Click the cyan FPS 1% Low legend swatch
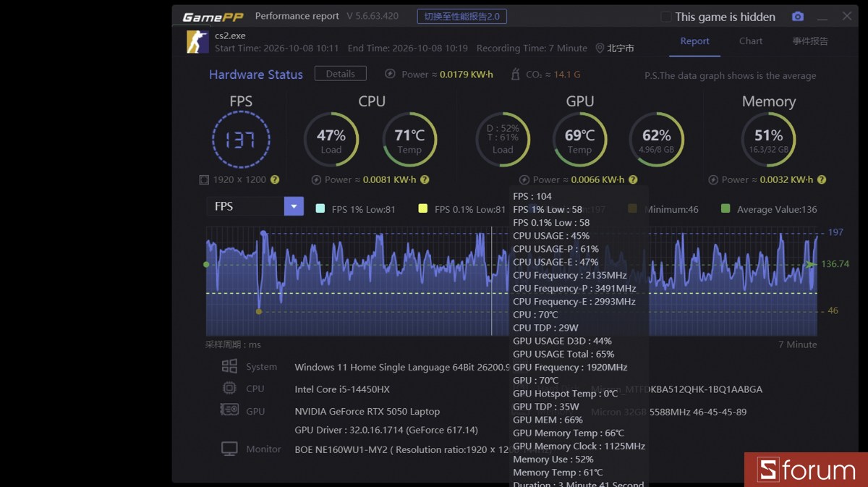Screen dimensions: 868x487 pyautogui.click(x=320, y=209)
